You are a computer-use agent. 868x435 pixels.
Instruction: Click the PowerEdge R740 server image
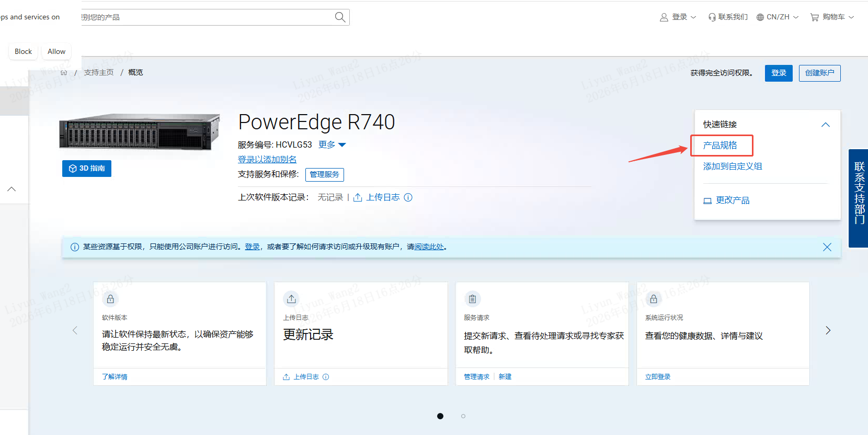click(140, 131)
